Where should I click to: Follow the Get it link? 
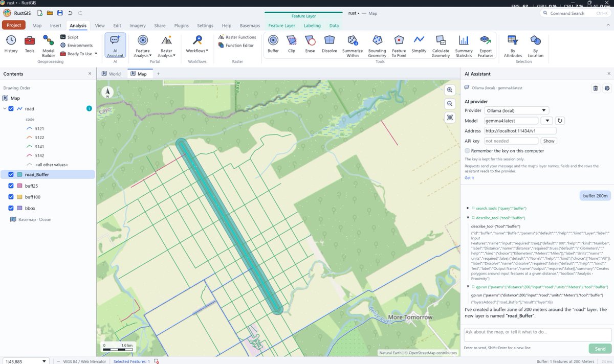click(469, 178)
